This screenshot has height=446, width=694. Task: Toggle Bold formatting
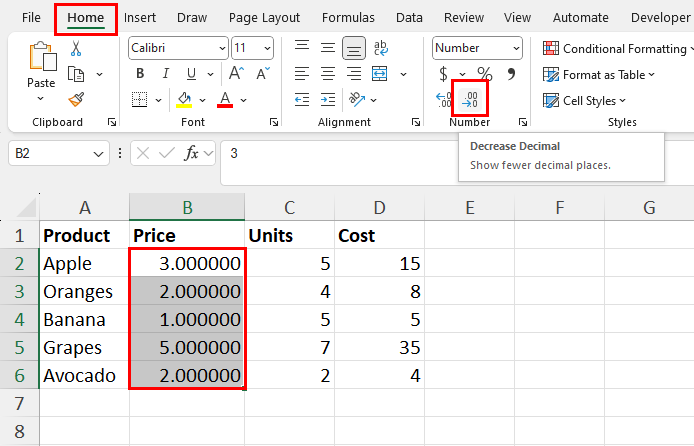(x=140, y=73)
